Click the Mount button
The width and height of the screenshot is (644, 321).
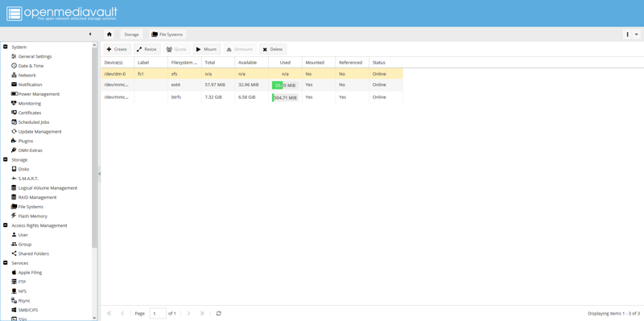coord(207,49)
